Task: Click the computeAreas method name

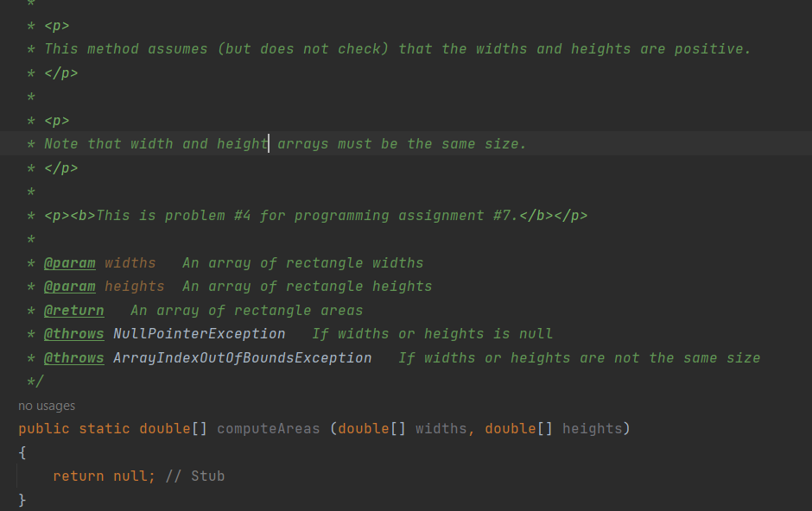Action: pos(268,428)
